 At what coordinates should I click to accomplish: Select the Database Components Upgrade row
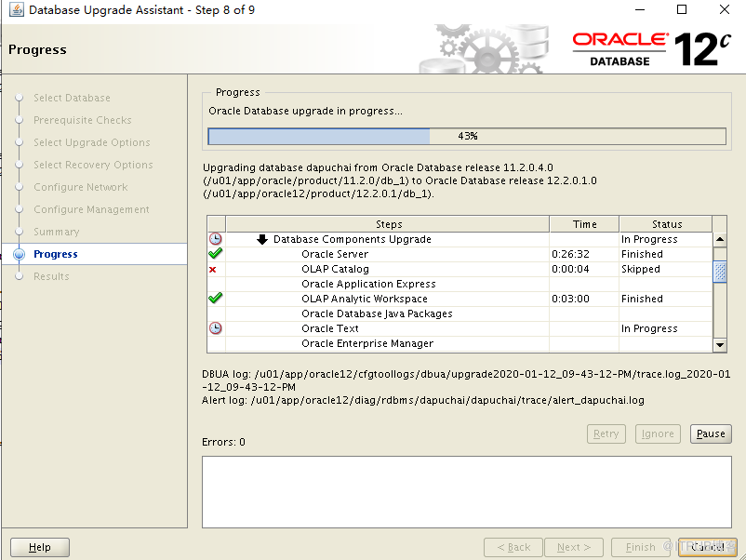point(460,239)
